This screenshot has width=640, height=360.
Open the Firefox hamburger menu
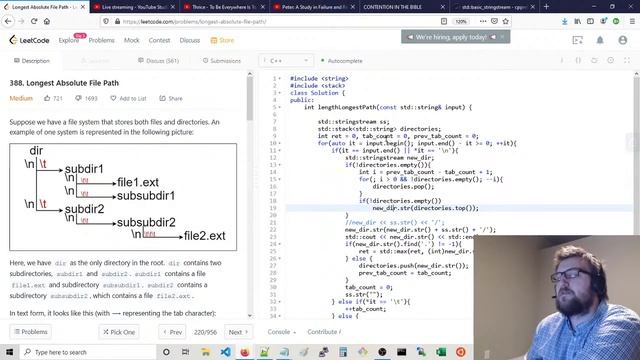tap(631, 21)
